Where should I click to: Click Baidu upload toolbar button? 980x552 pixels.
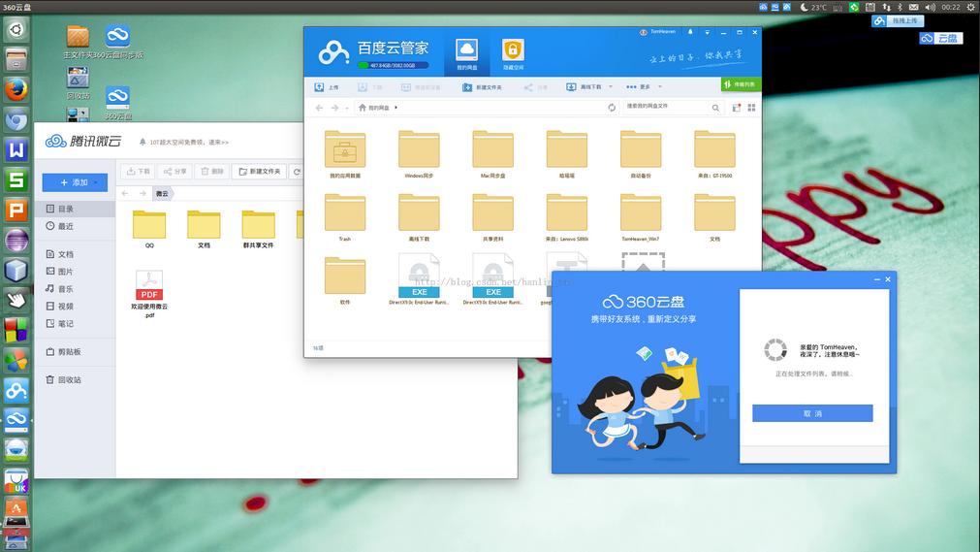pyautogui.click(x=327, y=87)
